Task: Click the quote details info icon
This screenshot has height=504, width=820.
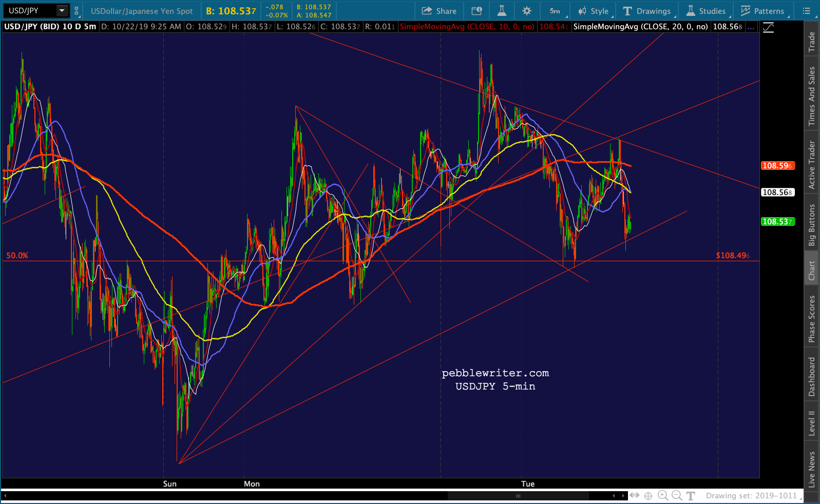Action: [476, 11]
